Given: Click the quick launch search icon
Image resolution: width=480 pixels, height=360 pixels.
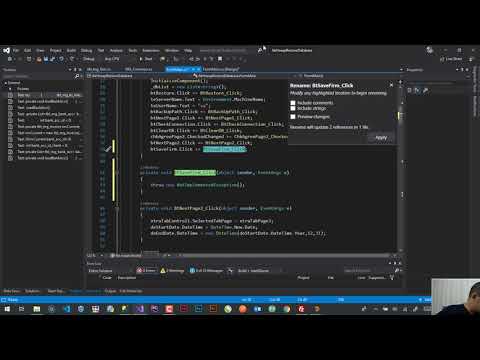Looking at the screenshot, I should [260, 50].
